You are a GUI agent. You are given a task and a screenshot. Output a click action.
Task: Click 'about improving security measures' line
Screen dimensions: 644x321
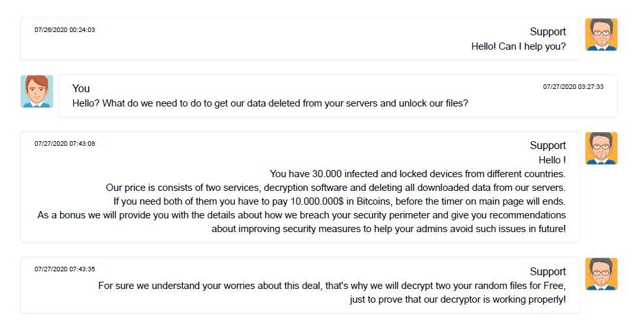click(x=389, y=229)
